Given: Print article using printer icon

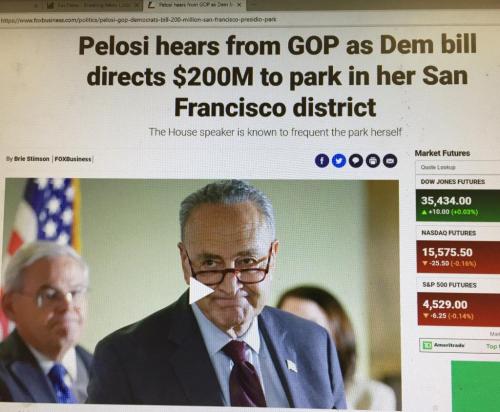Looking at the screenshot, I should tap(373, 161).
